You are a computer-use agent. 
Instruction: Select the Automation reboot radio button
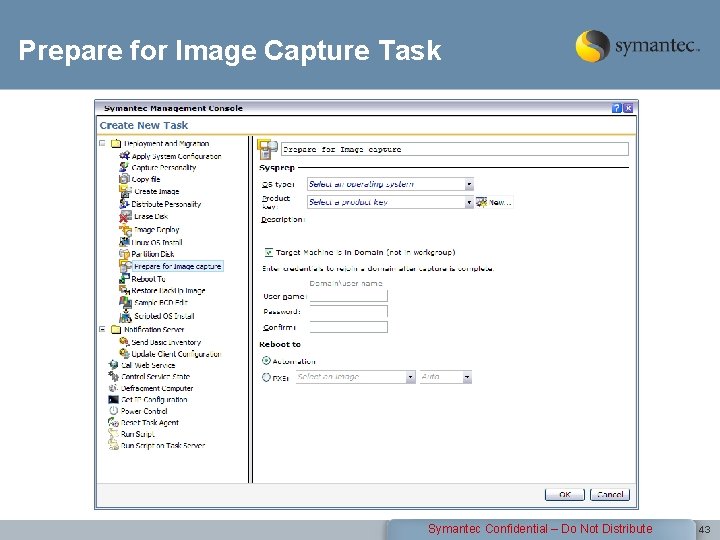tap(266, 361)
